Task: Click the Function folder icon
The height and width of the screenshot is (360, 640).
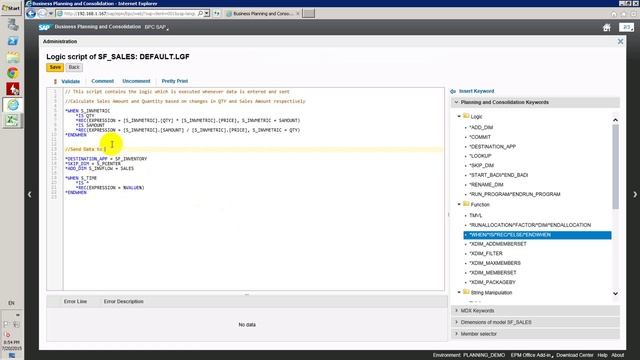Action: [466, 204]
